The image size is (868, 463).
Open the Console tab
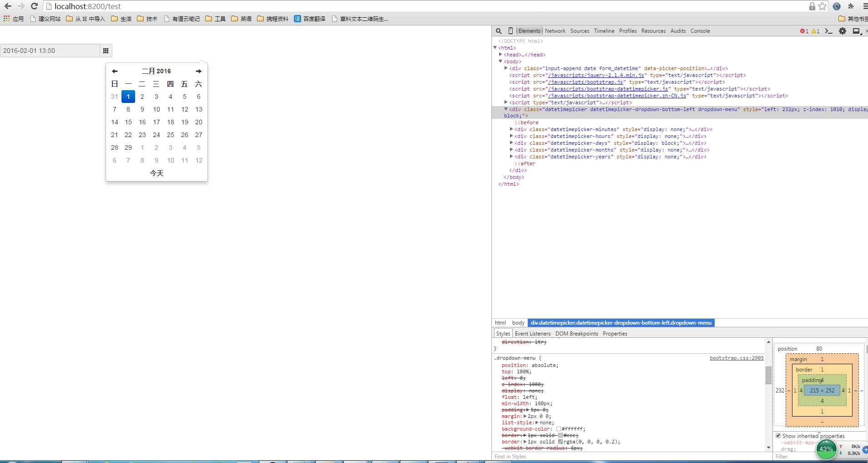[700, 31]
